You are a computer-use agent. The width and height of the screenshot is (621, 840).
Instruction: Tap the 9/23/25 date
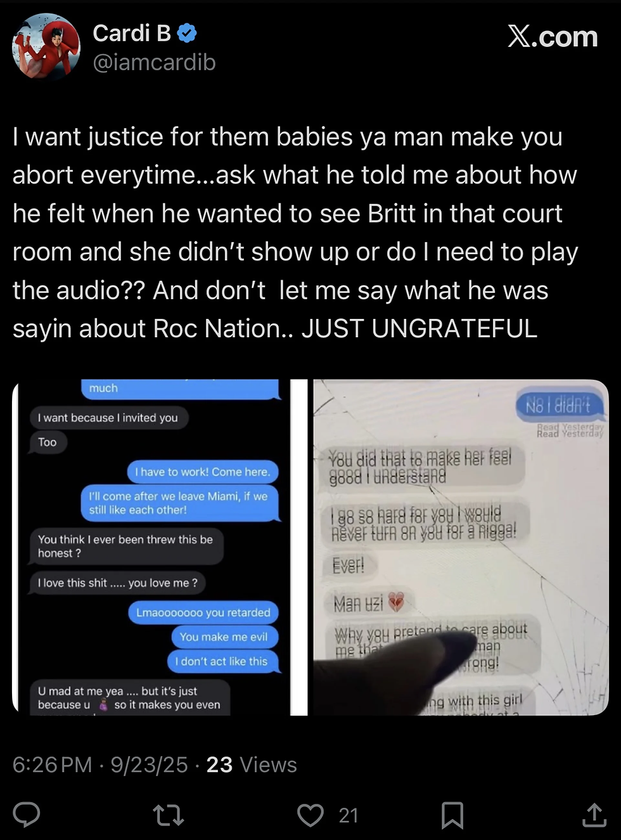click(149, 765)
